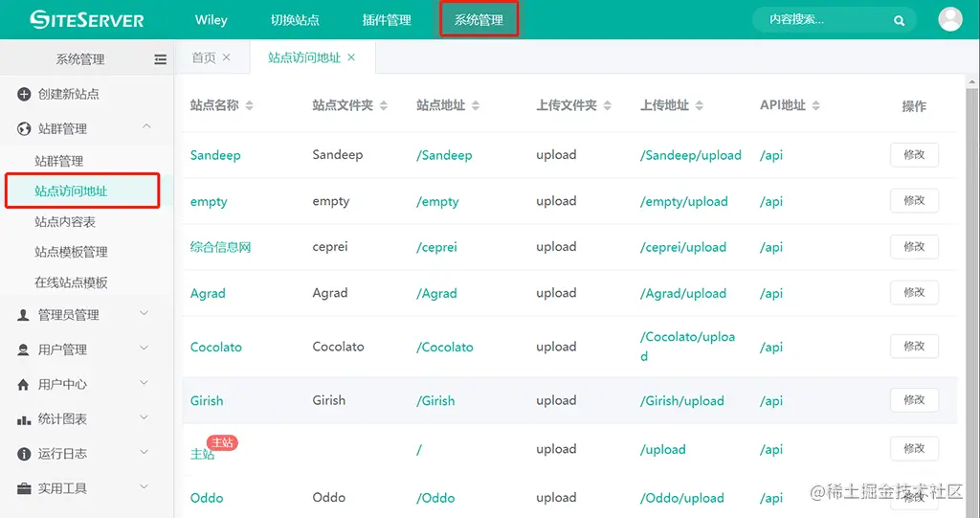
Task: Sort by 上传地址 column arrows
Action: point(700,105)
